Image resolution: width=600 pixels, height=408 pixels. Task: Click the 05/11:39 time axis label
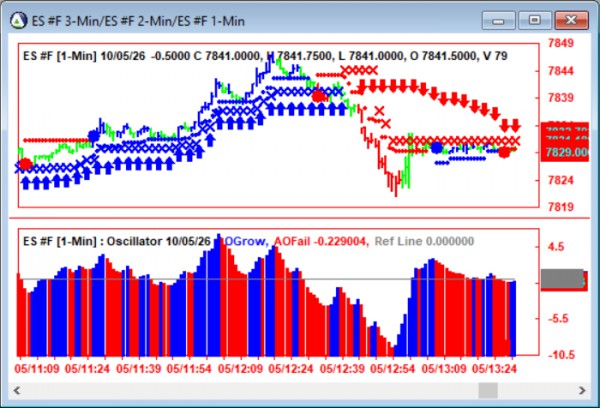click(x=139, y=369)
